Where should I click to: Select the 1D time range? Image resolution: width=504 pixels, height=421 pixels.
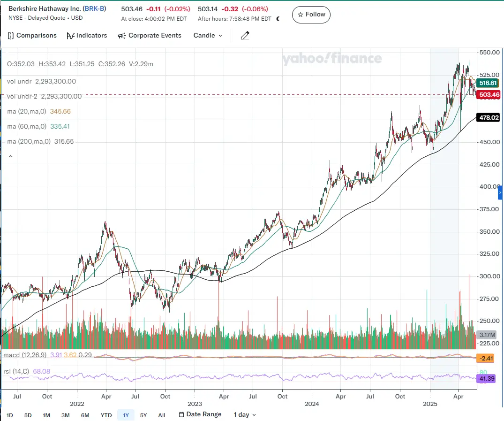coord(10,415)
